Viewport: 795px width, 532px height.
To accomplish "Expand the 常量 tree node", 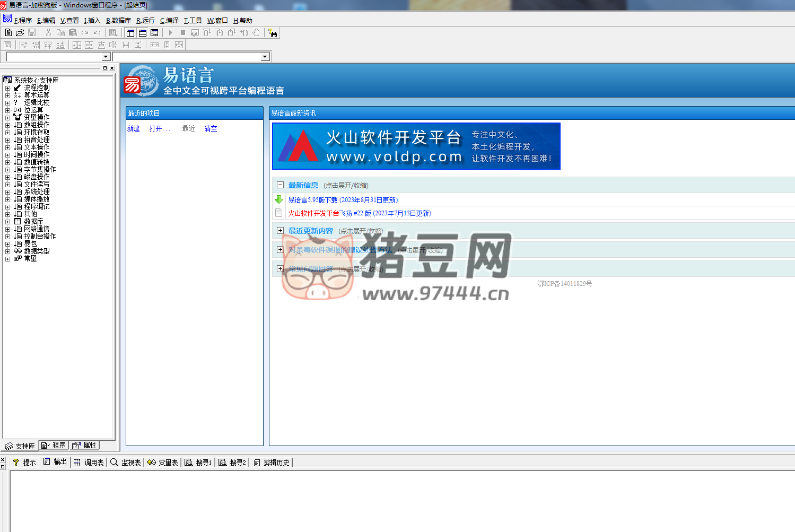I will (x=8, y=259).
